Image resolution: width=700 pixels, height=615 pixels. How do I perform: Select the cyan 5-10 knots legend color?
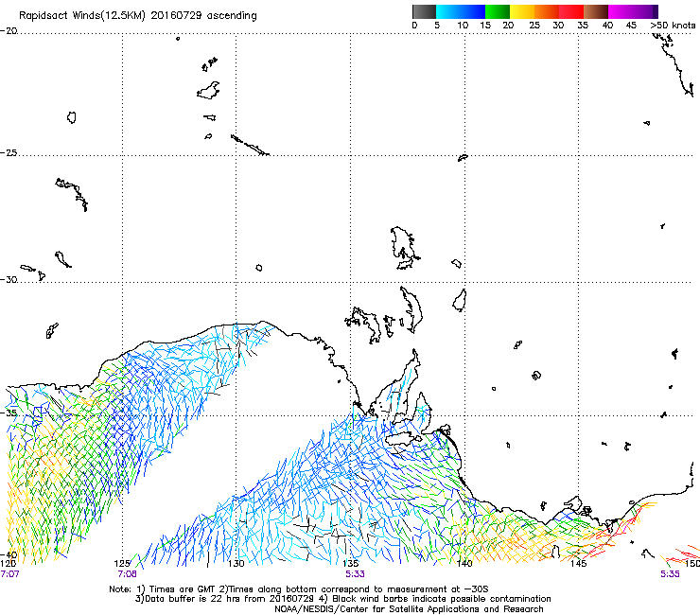[x=448, y=11]
